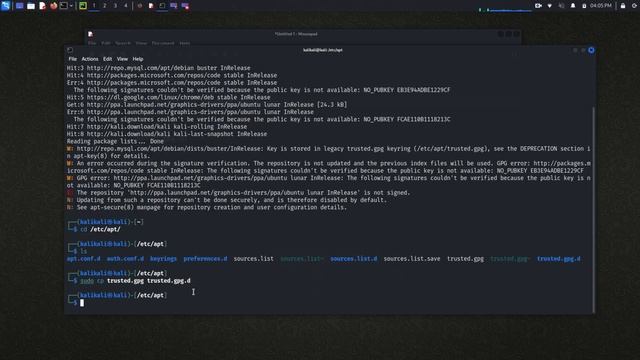Click the terminal window menu icon in title bar
This screenshot has height=360, width=640.
70,50
